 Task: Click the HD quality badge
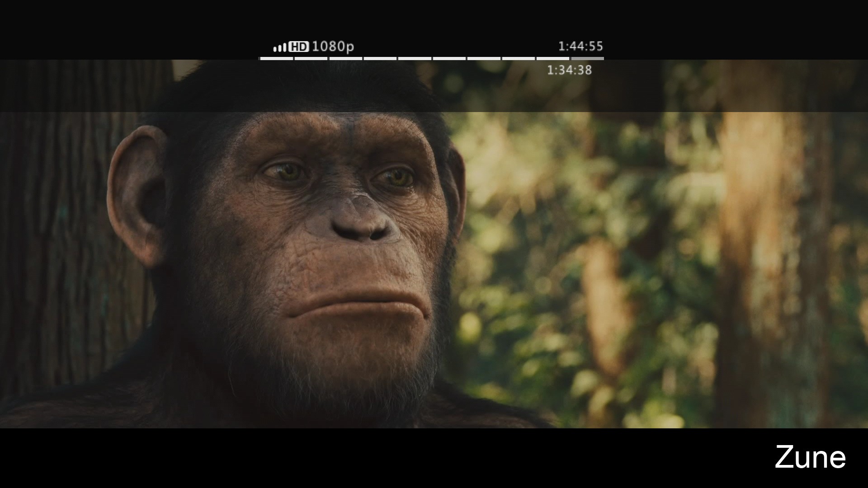click(x=298, y=47)
